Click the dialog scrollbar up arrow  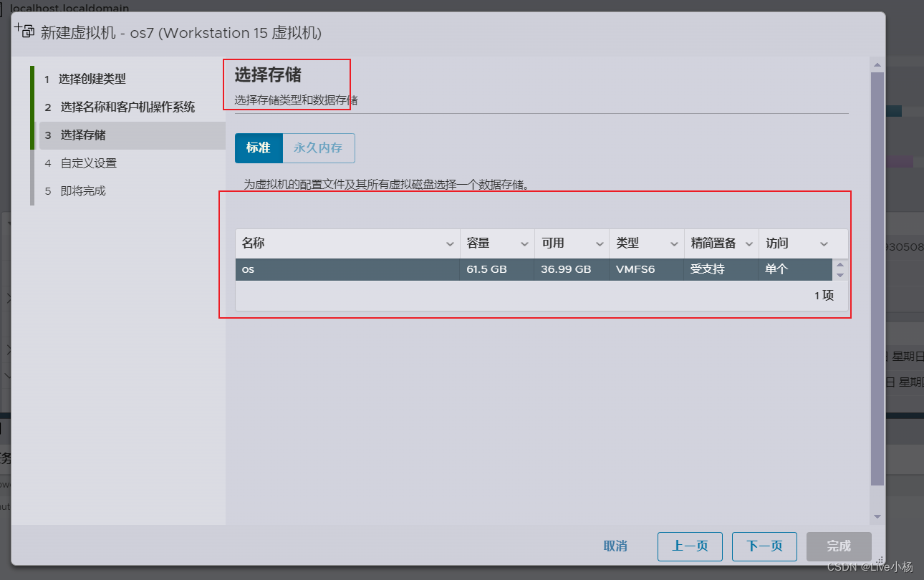point(877,65)
